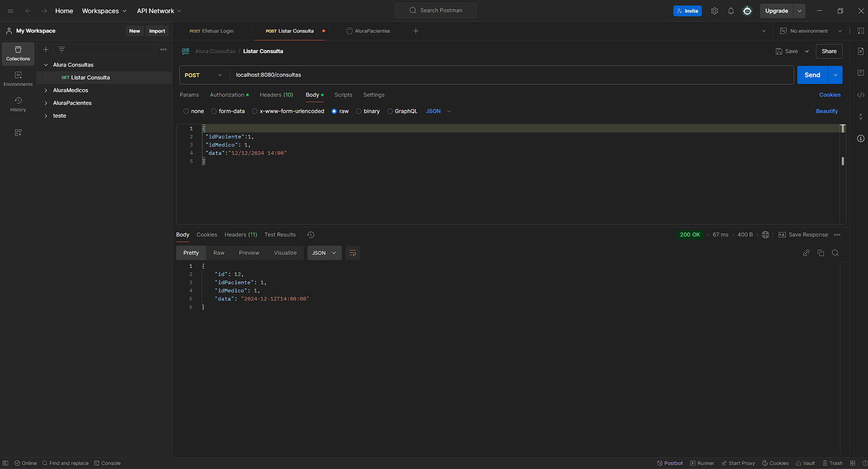Open the History sidebar panel
This screenshot has height=469, width=868.
pyautogui.click(x=18, y=104)
